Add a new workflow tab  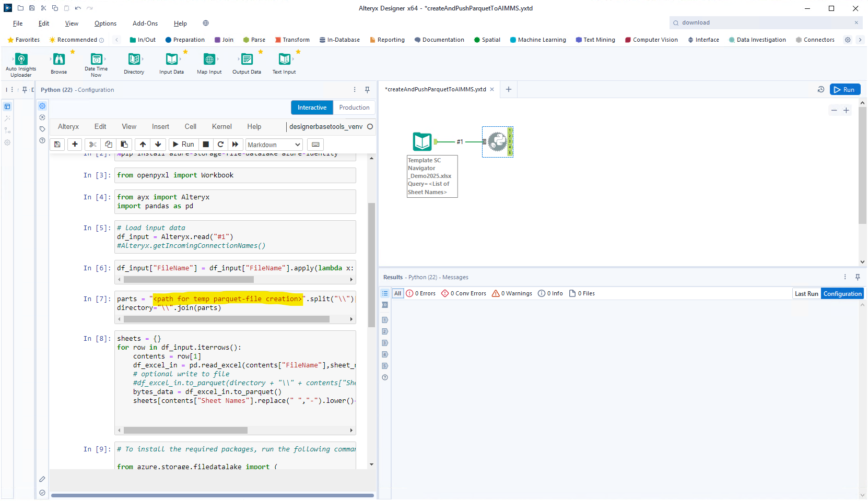point(508,89)
